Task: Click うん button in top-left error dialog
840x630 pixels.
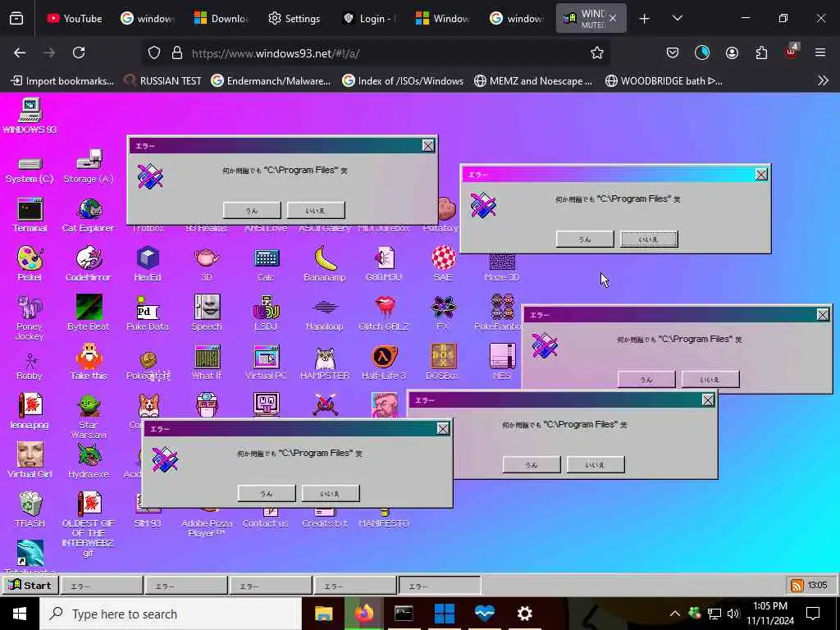Action: point(252,210)
